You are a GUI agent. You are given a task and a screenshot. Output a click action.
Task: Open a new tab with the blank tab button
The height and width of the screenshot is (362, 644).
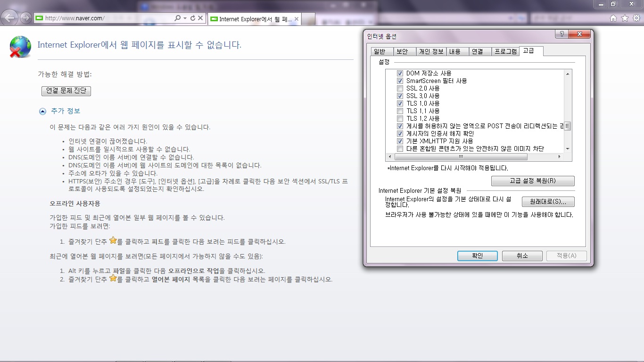coord(308,19)
